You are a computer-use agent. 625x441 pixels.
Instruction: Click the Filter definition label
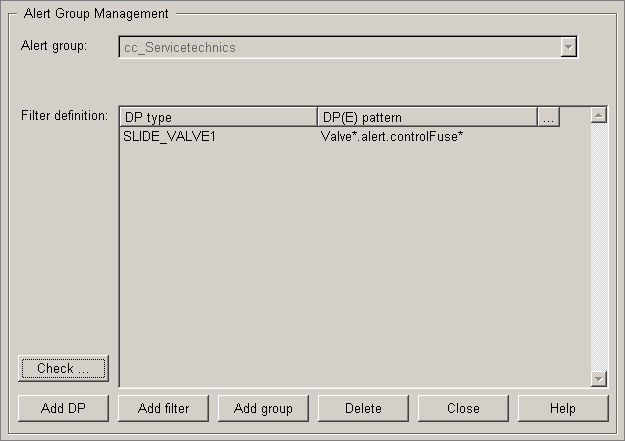pyautogui.click(x=64, y=115)
